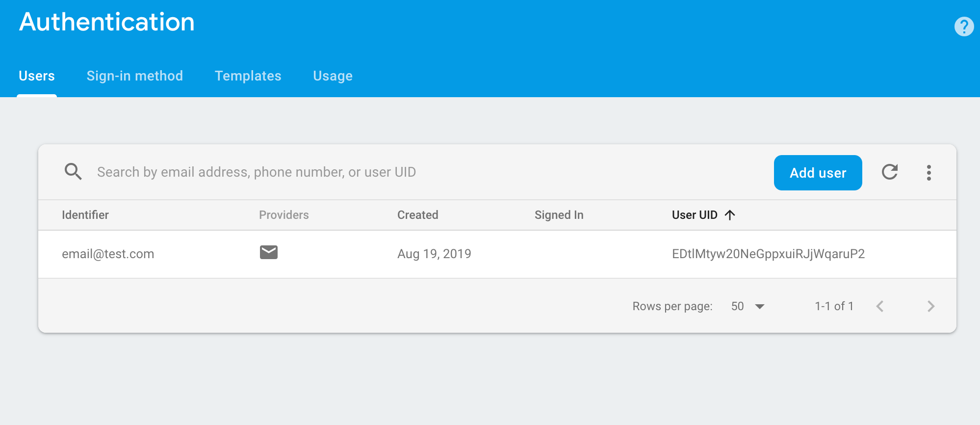Click the user UID EDtlMtyw20NeGppxuiRJjWqaruP2
The image size is (980, 425).
768,254
